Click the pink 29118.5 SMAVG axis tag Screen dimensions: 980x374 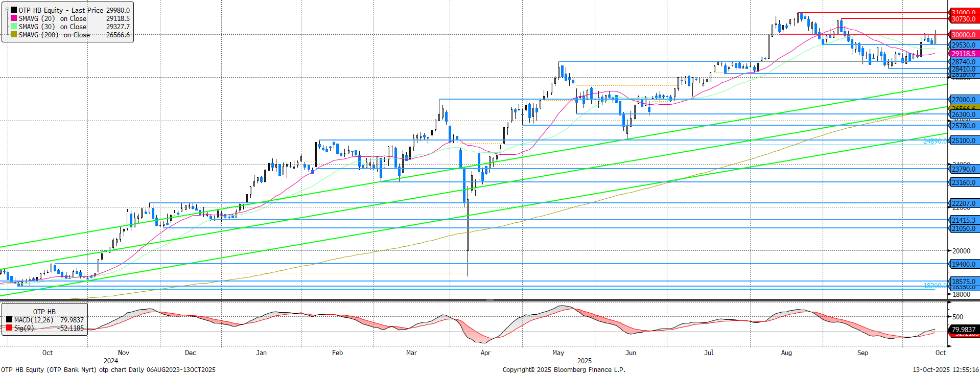(963, 54)
